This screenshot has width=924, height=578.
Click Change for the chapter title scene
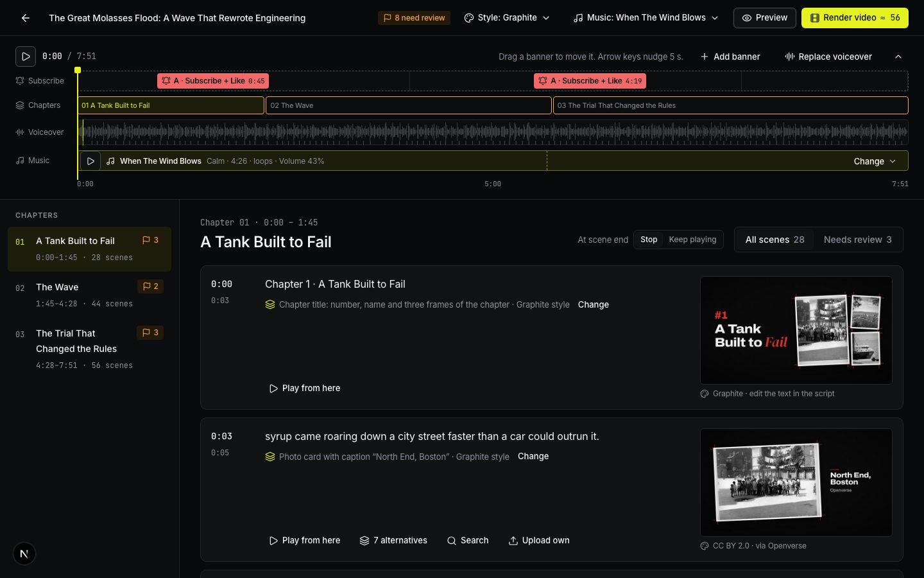tap(593, 304)
